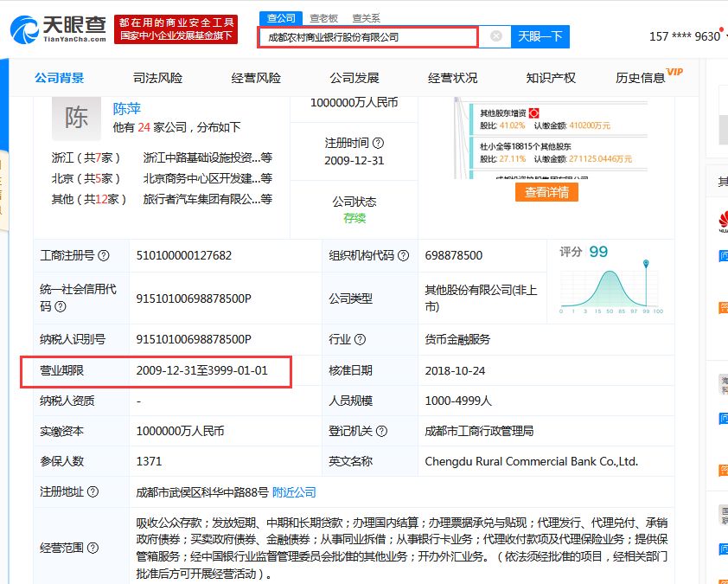Select the company type 其他股份有限公司(非上市)
Screen dimensions: 728x584
[x=481, y=298]
